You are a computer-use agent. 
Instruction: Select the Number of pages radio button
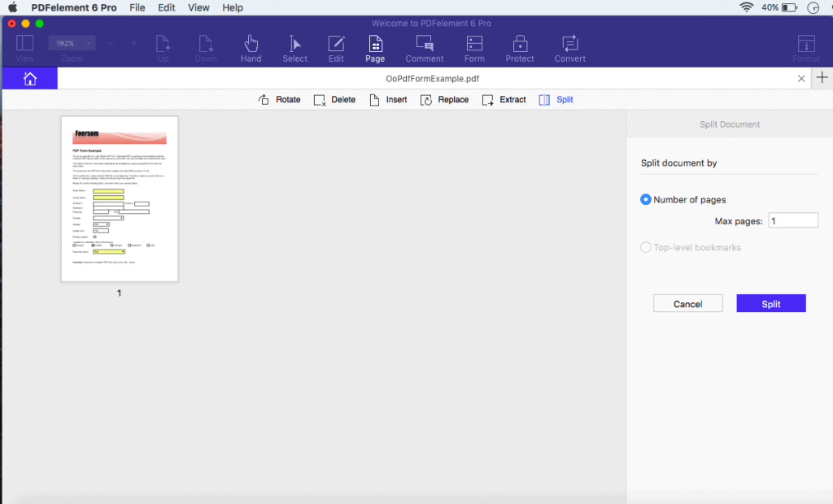pyautogui.click(x=645, y=200)
